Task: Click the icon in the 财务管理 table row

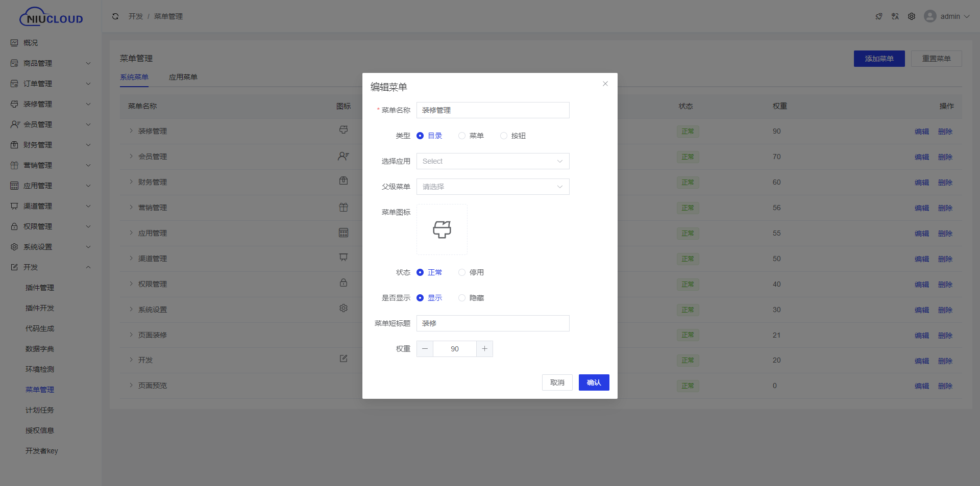Action: (x=344, y=181)
